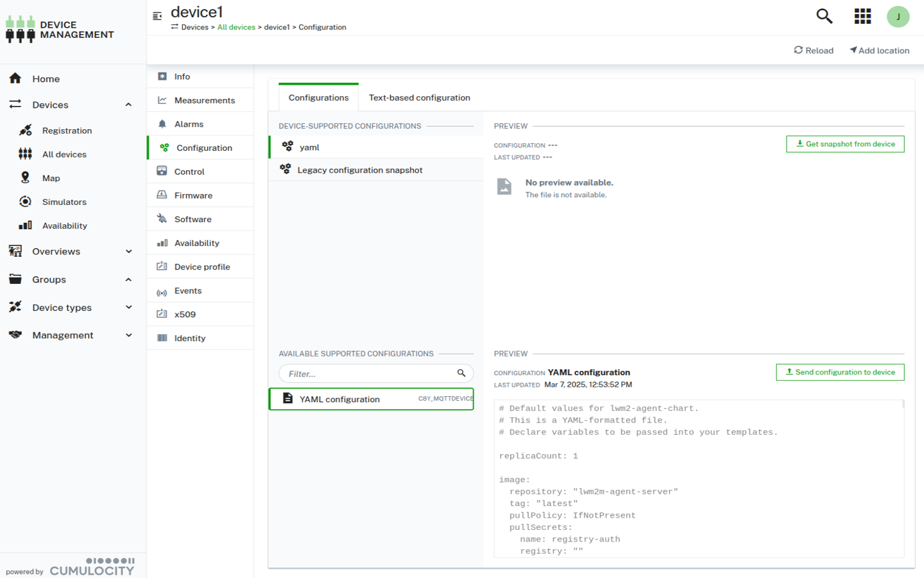The image size is (924, 578).
Task: Expand the Management menu chevron
Action: pyautogui.click(x=128, y=335)
